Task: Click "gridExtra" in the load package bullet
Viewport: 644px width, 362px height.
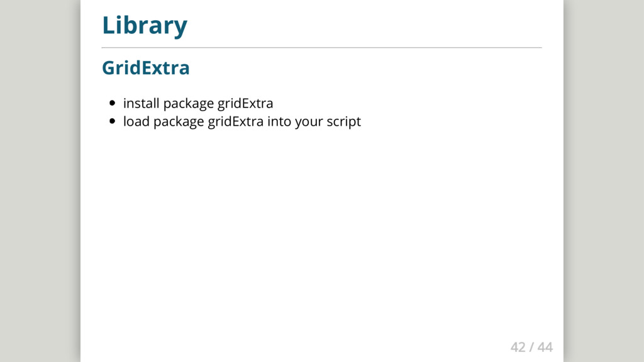Action: pos(236,122)
